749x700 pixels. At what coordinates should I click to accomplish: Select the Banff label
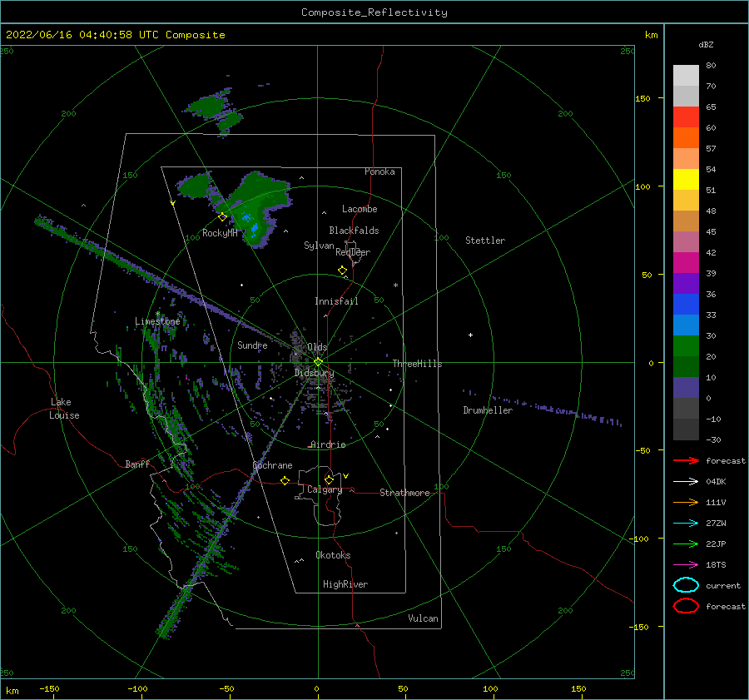click(x=137, y=464)
